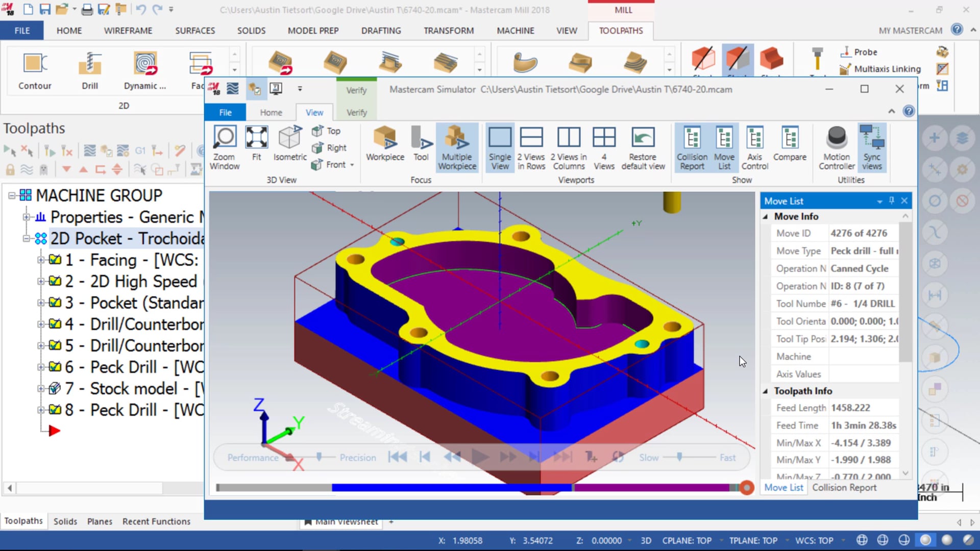980x551 pixels.
Task: Choose 2 Views in Rows layout
Action: 531,147
